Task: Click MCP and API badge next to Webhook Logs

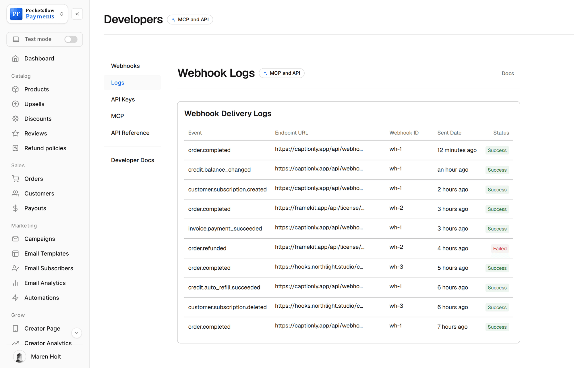Action: tap(282, 73)
